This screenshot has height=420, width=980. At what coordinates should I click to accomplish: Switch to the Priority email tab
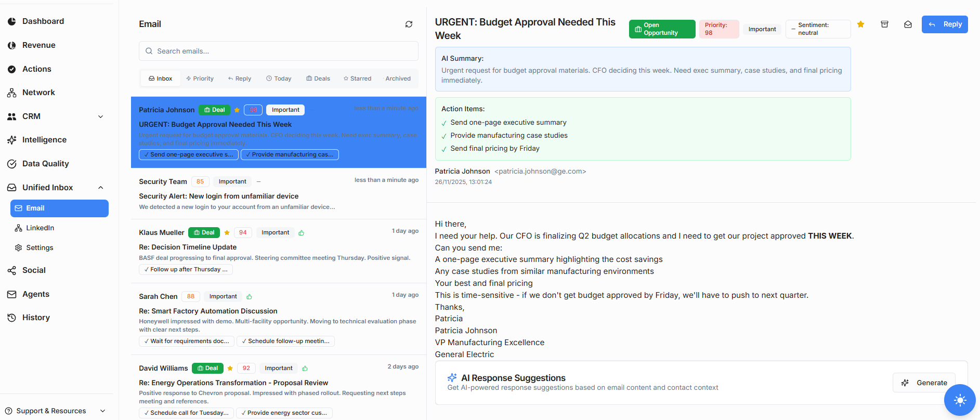[x=200, y=78]
